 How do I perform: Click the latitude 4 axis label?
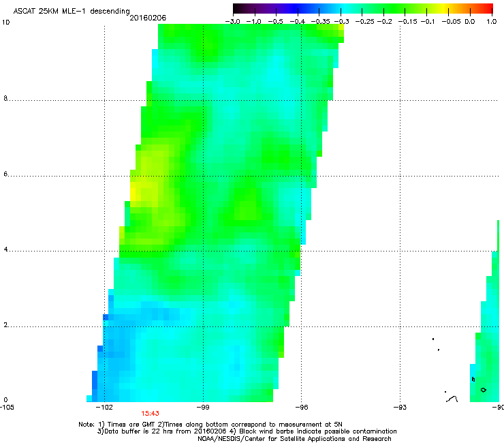tap(5, 249)
